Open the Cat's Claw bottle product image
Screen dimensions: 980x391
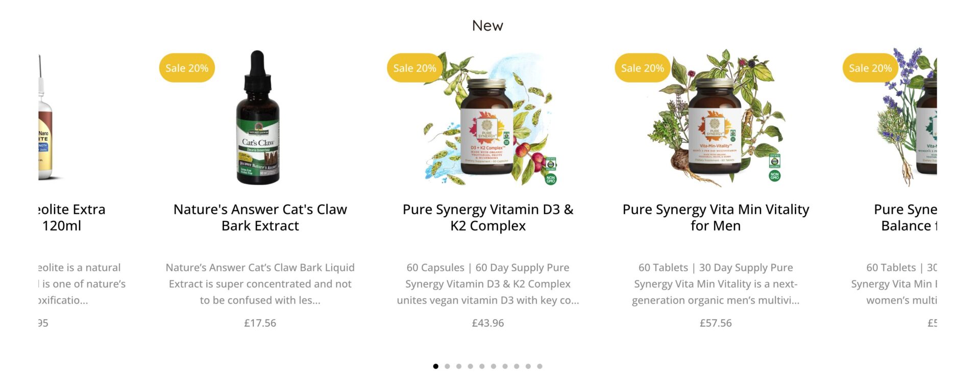[x=258, y=117]
